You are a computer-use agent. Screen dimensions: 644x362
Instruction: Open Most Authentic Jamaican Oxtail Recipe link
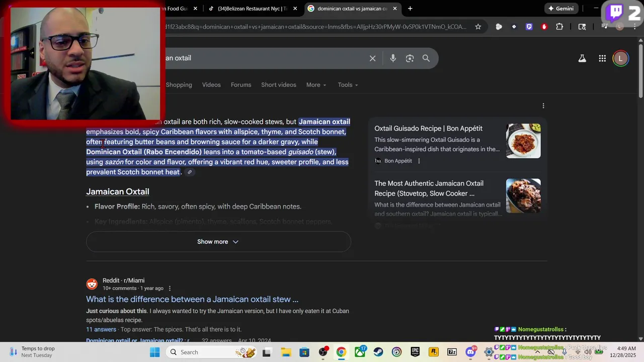pyautogui.click(x=429, y=189)
